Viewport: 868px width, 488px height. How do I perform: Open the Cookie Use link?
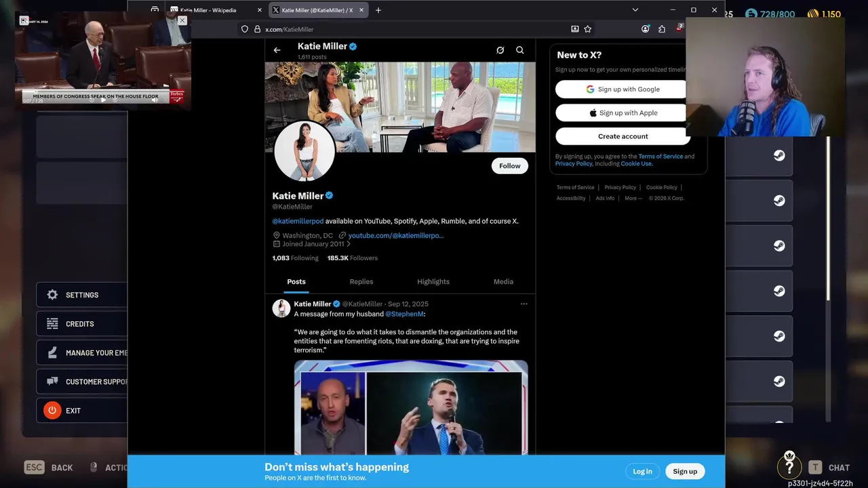click(x=637, y=164)
